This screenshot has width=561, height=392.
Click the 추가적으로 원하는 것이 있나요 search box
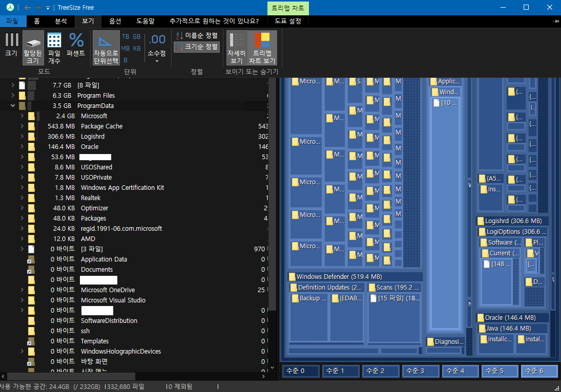click(x=214, y=21)
